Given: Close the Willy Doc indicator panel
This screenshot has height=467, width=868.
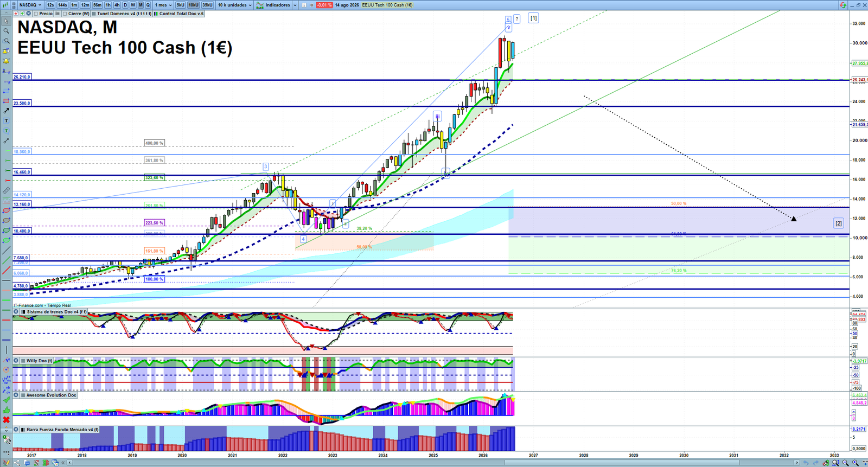Looking at the screenshot, I should 16,361.
